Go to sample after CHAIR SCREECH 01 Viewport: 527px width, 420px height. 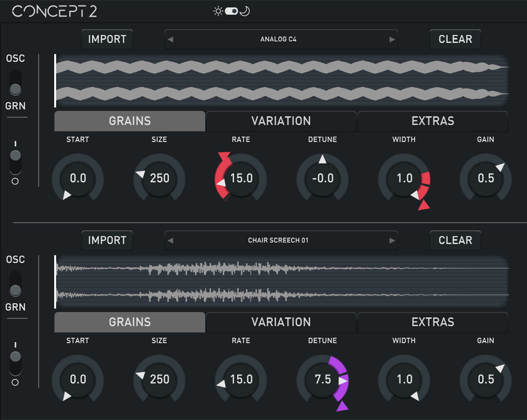tap(391, 241)
